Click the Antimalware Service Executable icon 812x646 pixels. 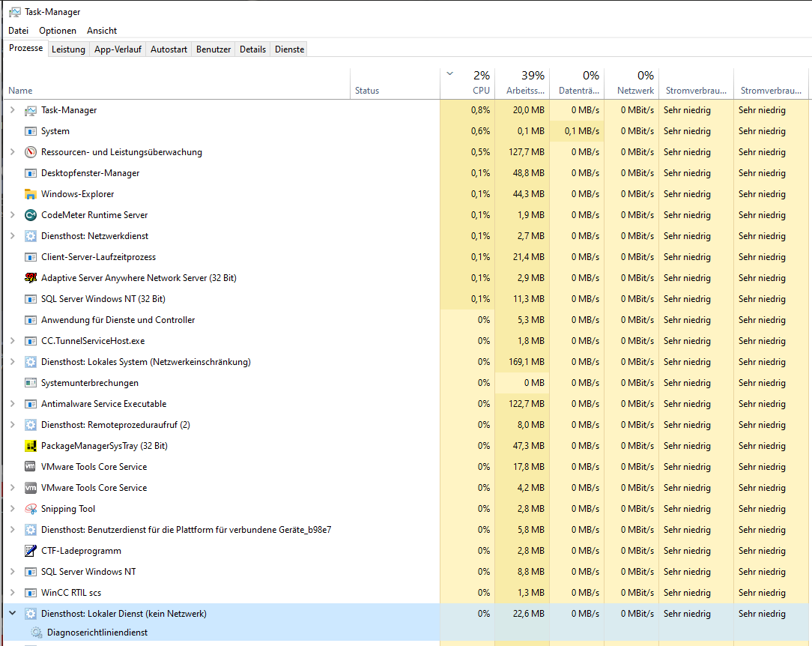click(31, 404)
